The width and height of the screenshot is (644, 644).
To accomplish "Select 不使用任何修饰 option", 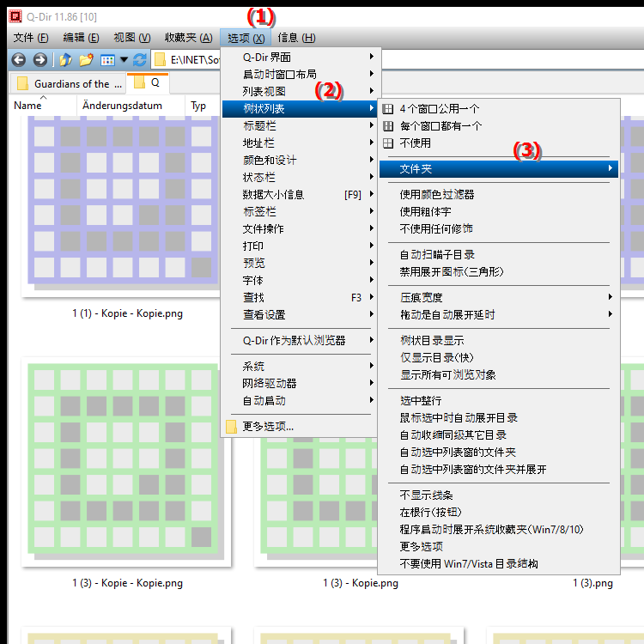I will pyautogui.click(x=499, y=228).
